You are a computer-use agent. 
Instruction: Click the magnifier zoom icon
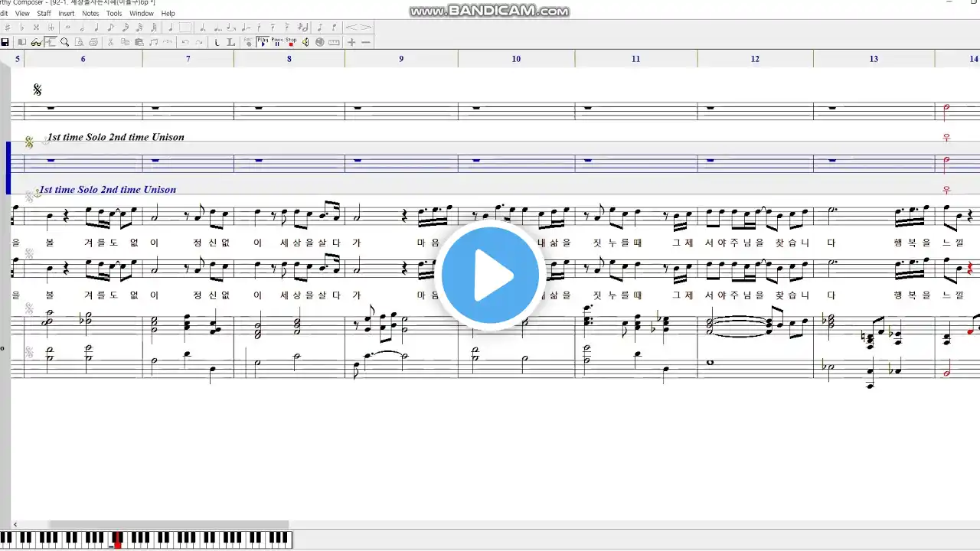coord(64,42)
